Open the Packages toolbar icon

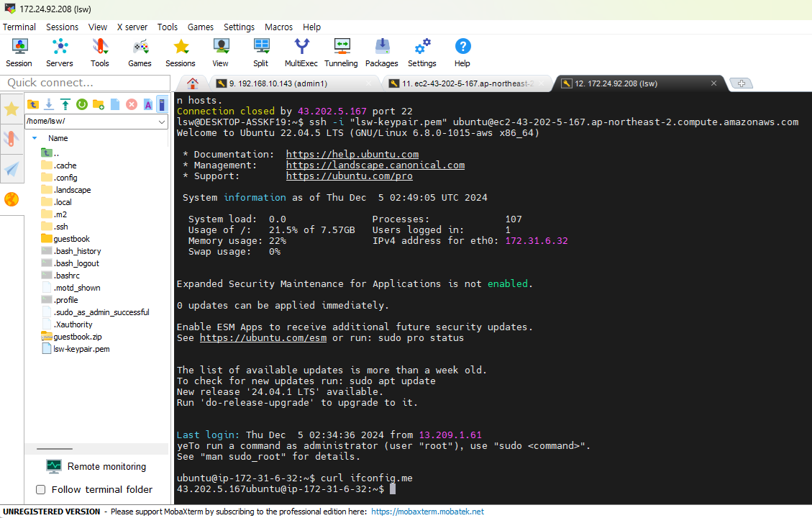(382, 53)
